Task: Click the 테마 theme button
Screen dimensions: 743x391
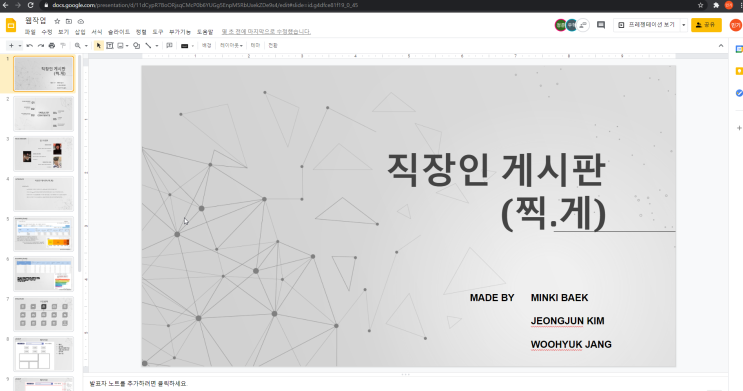Action: pos(255,45)
